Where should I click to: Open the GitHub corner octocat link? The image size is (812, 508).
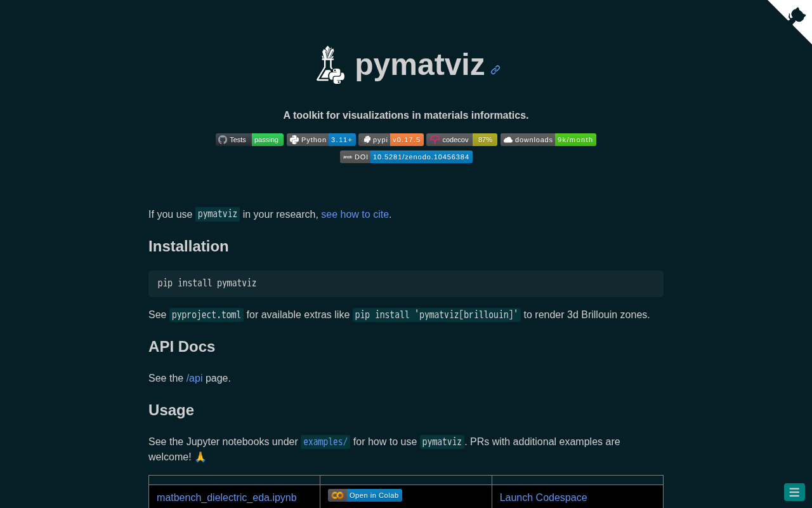[x=796, y=15]
